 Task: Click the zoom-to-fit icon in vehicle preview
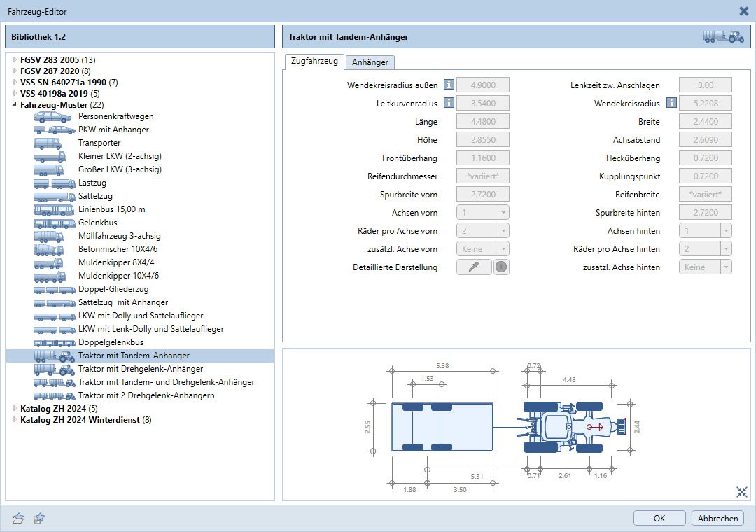coord(742,492)
